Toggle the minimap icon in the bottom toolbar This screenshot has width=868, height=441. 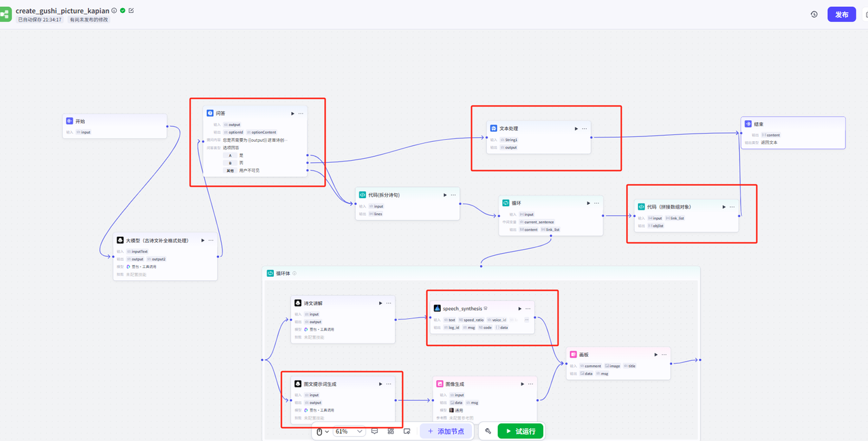click(x=407, y=431)
